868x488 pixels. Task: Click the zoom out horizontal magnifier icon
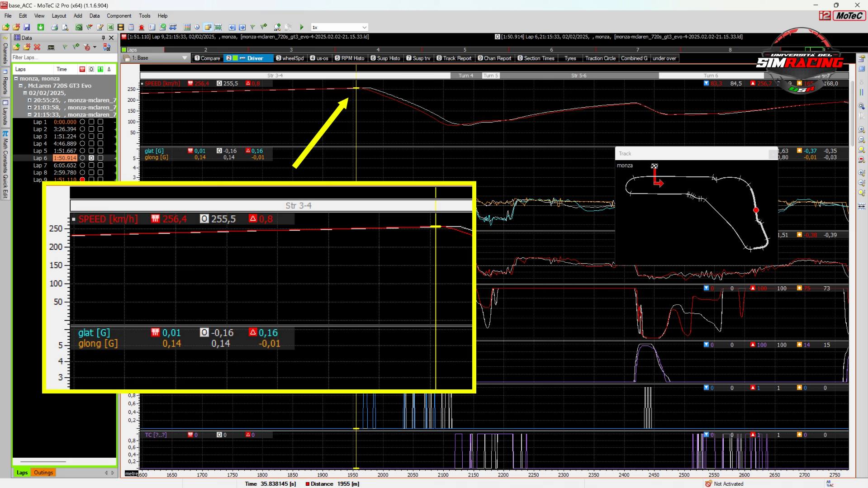pyautogui.click(x=861, y=140)
